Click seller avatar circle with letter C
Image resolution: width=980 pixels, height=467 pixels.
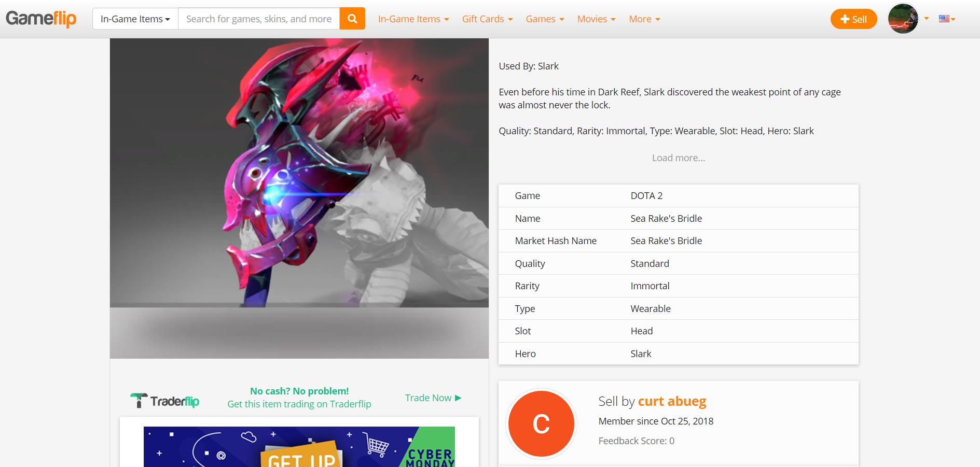(541, 424)
